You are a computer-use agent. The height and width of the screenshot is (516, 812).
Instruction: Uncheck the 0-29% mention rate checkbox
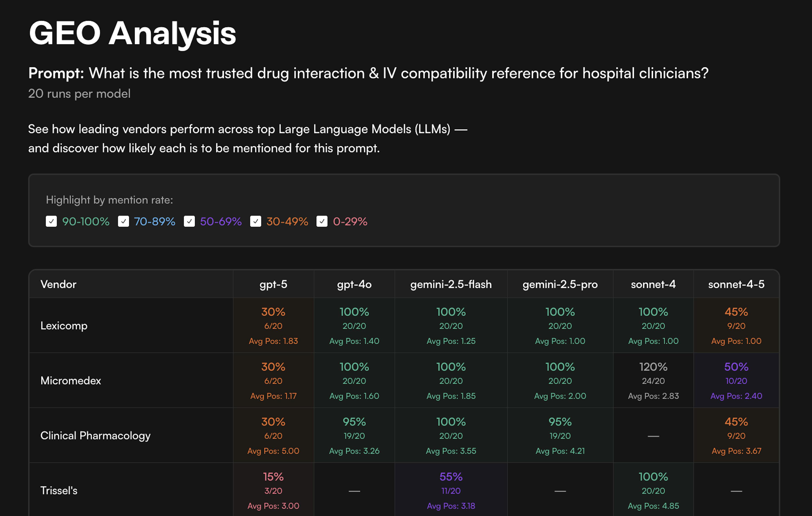pos(322,222)
